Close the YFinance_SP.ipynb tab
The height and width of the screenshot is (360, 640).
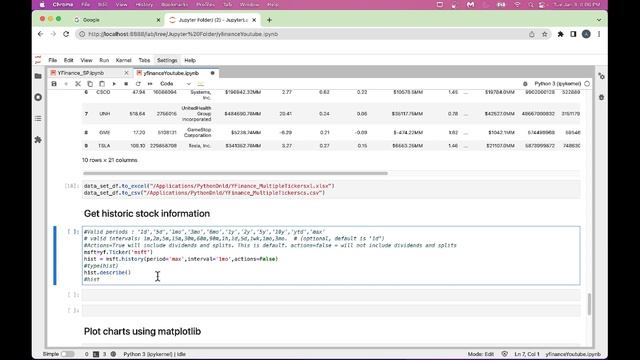click(x=126, y=73)
